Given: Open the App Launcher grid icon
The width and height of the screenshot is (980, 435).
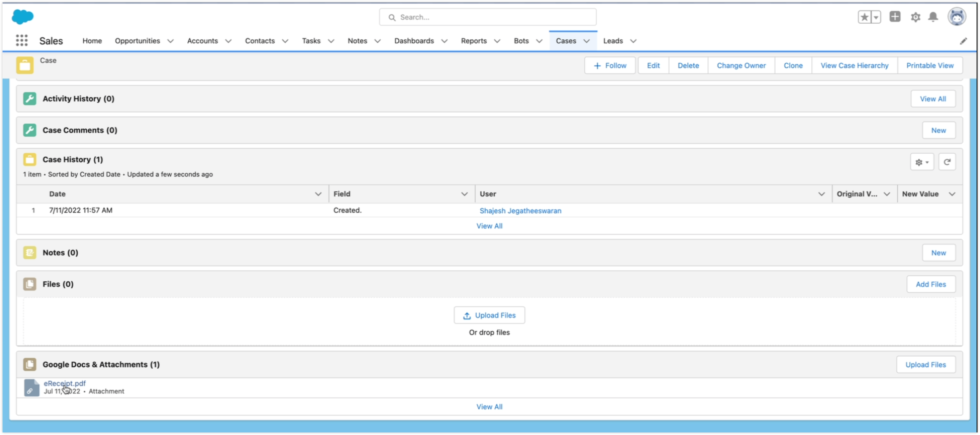Looking at the screenshot, I should point(22,41).
